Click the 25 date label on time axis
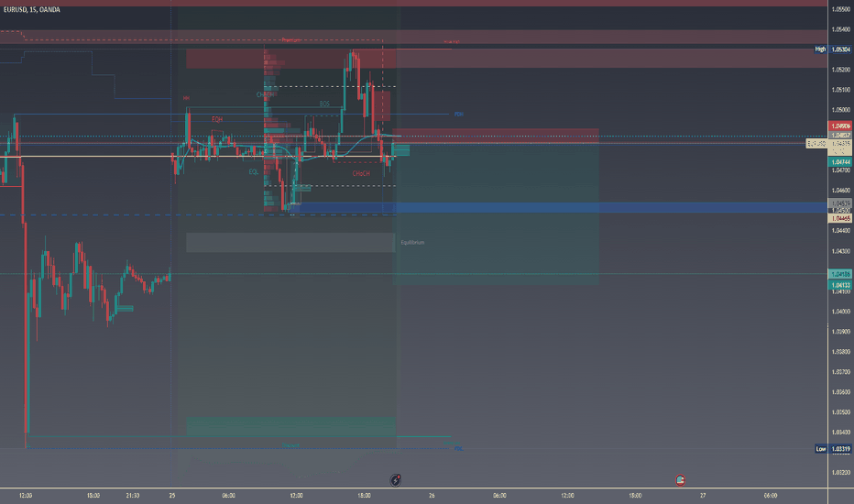 172,496
